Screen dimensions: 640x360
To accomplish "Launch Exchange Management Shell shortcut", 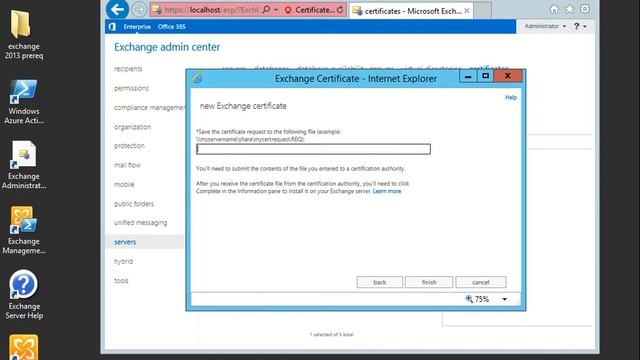I will [x=23, y=231].
